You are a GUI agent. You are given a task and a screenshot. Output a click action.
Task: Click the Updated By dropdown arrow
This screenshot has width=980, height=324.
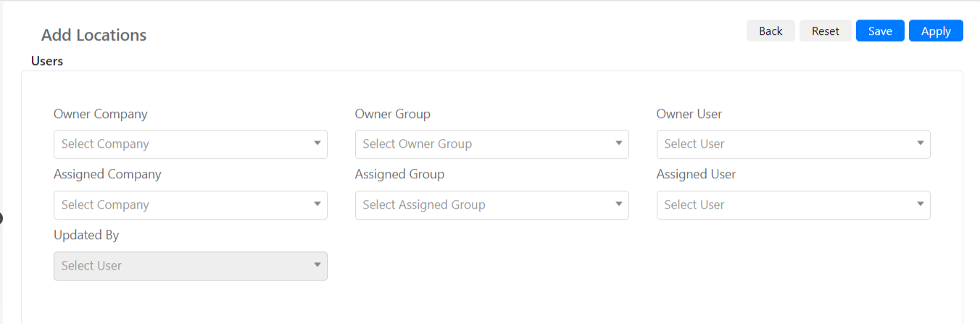pyautogui.click(x=317, y=265)
